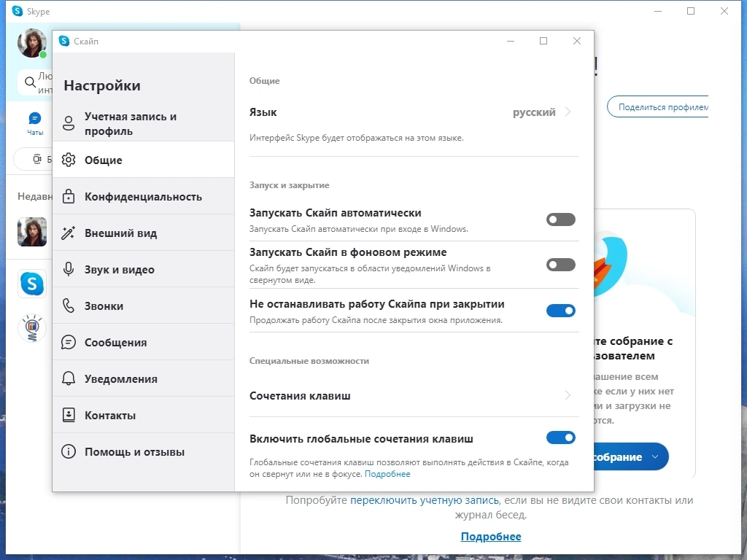Open the Сочетания клавиш entry
Image resolution: width=747 pixels, height=560 pixels.
(414, 396)
